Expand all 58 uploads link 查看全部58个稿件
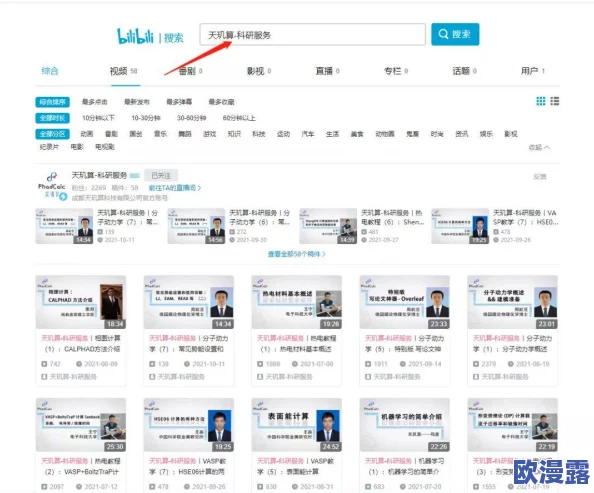The image size is (594, 493). pyautogui.click(x=297, y=254)
